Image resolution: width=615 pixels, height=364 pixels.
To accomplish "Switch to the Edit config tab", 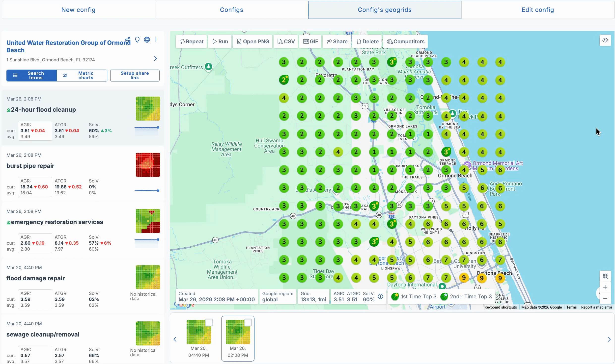I will (x=538, y=10).
